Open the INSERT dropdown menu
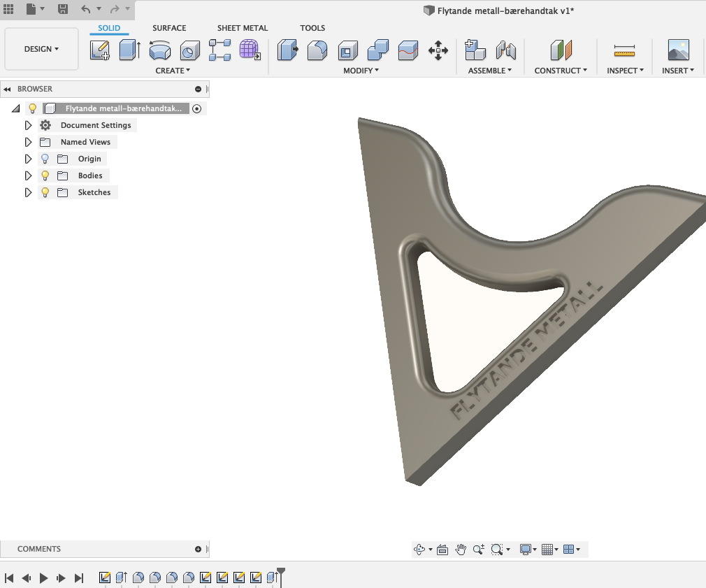 pyautogui.click(x=677, y=71)
